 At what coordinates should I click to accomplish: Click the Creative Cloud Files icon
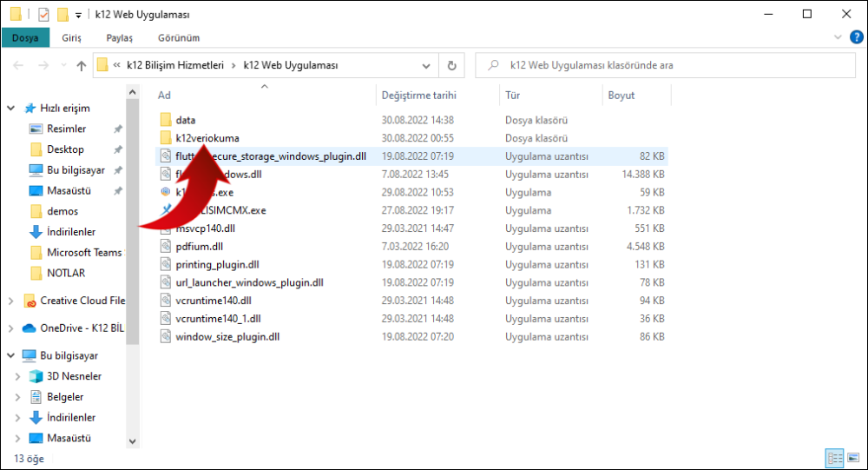point(30,301)
